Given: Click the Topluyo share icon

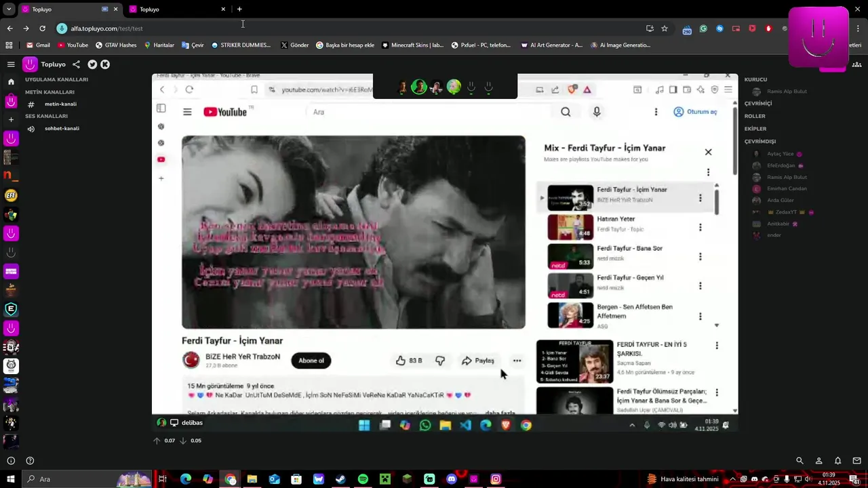Looking at the screenshot, I should click(x=76, y=64).
